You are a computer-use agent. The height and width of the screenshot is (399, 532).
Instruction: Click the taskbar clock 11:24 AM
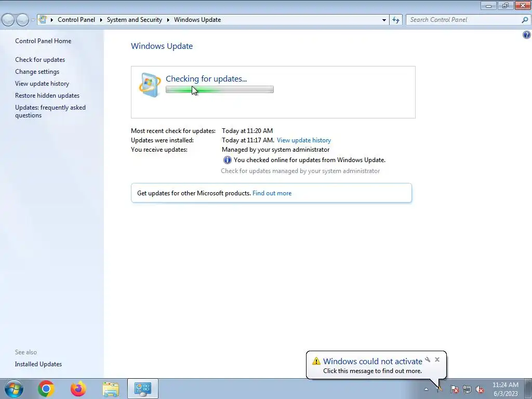tap(505, 385)
